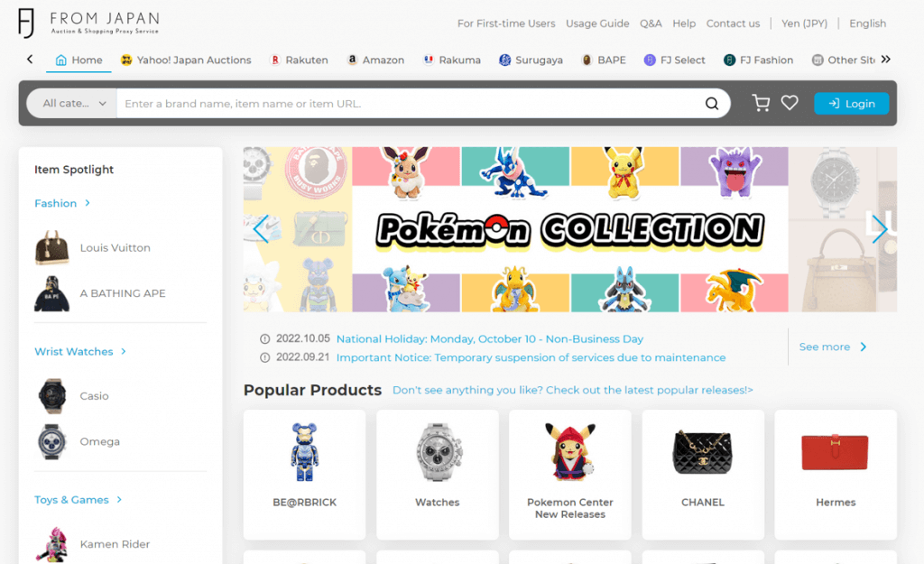Click the A BATHING APE hoodie thumbnail

(51, 293)
